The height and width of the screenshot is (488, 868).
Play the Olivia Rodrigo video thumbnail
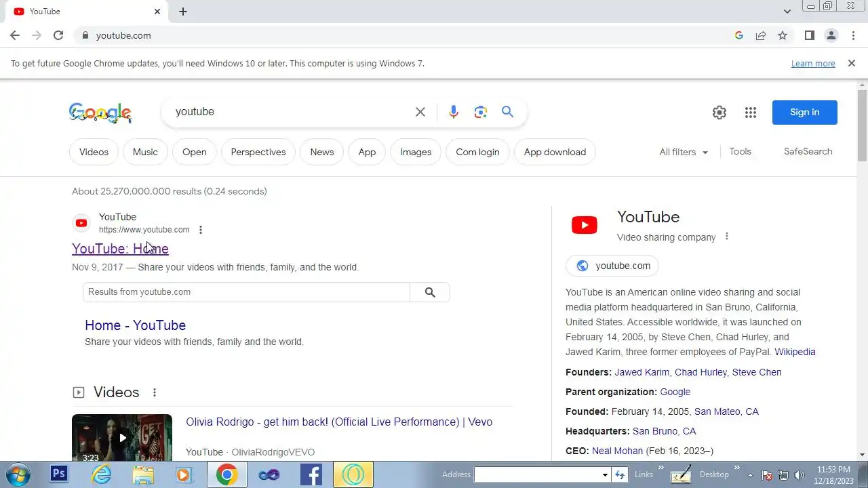pyautogui.click(x=122, y=438)
